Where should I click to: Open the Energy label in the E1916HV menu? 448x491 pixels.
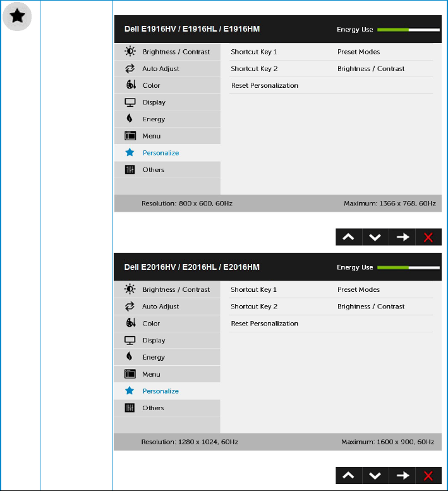(x=154, y=119)
